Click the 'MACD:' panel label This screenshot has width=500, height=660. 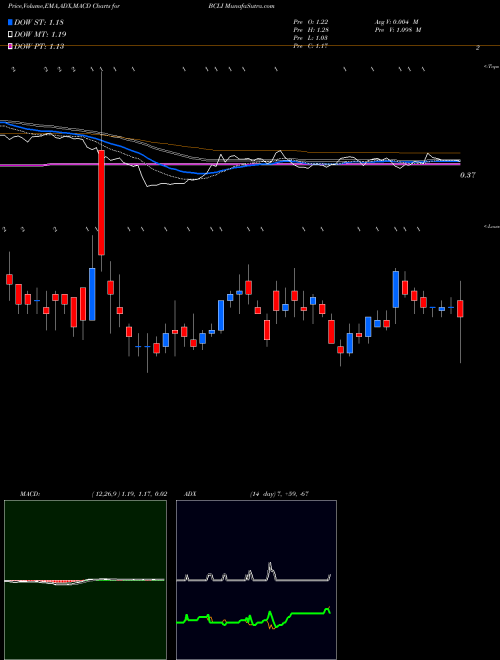point(30,494)
